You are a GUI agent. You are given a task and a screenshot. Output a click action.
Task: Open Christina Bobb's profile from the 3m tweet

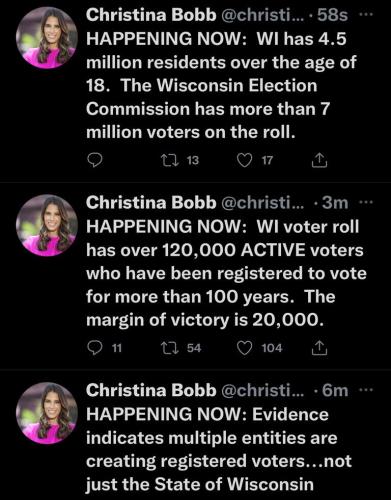151,203
